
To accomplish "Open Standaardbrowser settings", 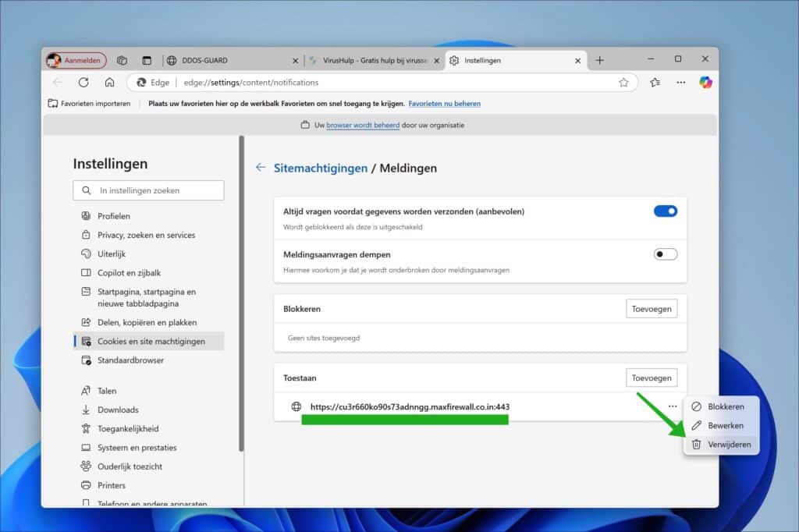I will pyautogui.click(x=148, y=360).
